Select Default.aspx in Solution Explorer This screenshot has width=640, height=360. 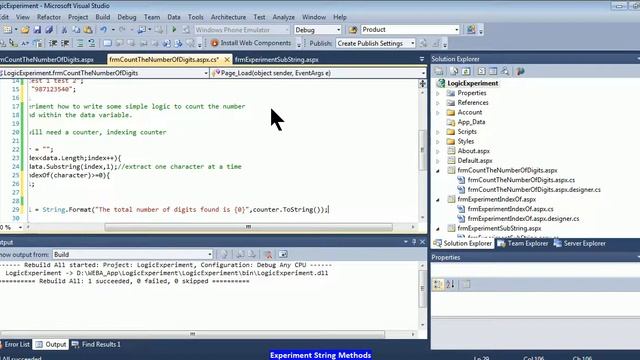(x=474, y=161)
